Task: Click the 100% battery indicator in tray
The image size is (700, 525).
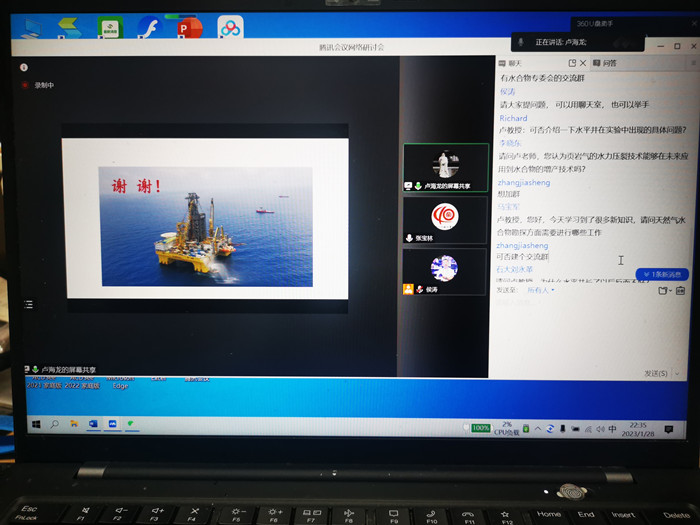Action: click(480, 428)
